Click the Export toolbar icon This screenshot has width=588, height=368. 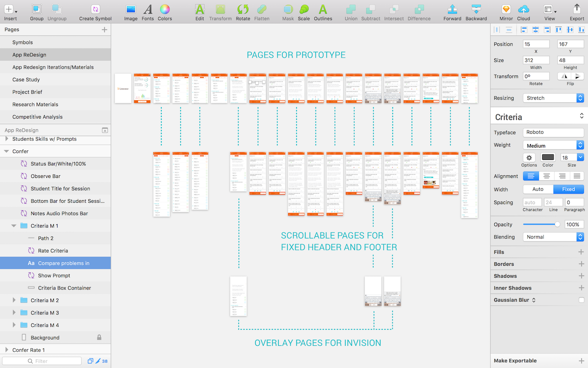[x=577, y=9]
